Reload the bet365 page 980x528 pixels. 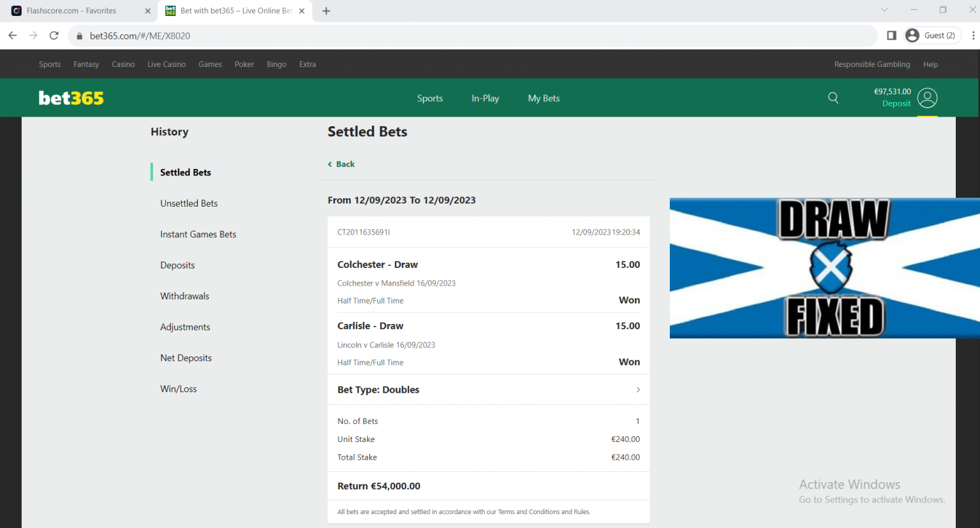(x=54, y=36)
